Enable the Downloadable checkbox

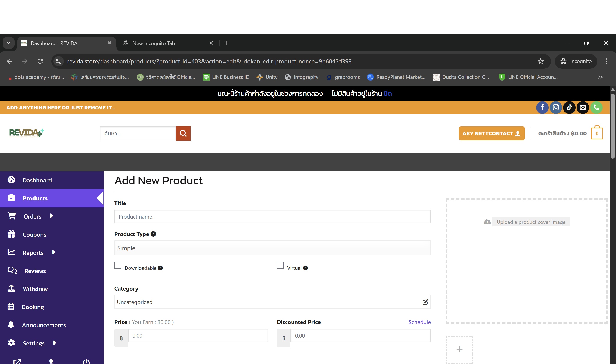coord(118,265)
